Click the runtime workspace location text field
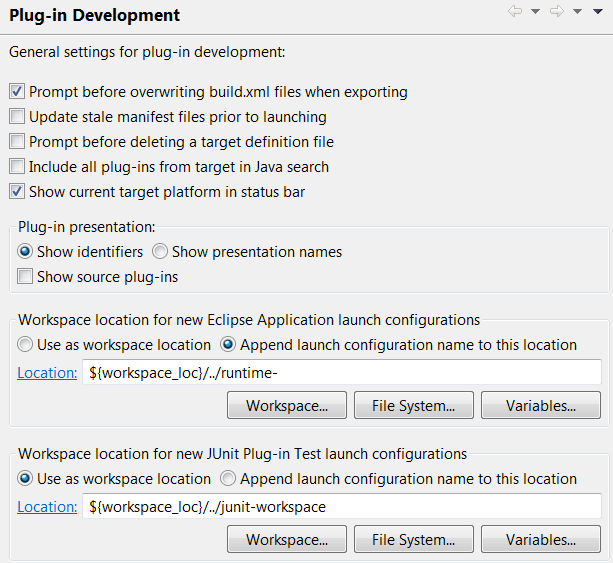Viewport: 613px width, 563px height. (x=341, y=373)
